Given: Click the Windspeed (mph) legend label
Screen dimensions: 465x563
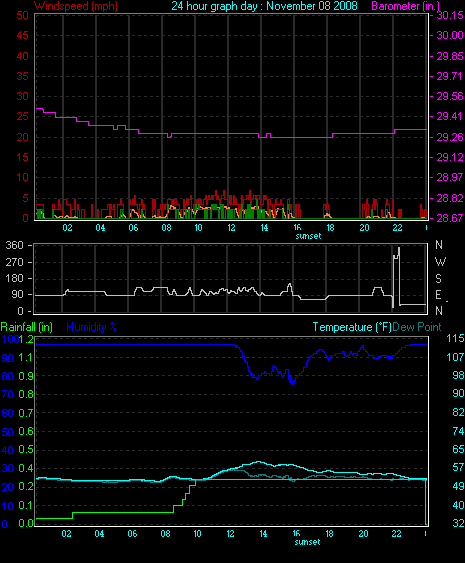Looking at the screenshot, I should tap(76, 6).
